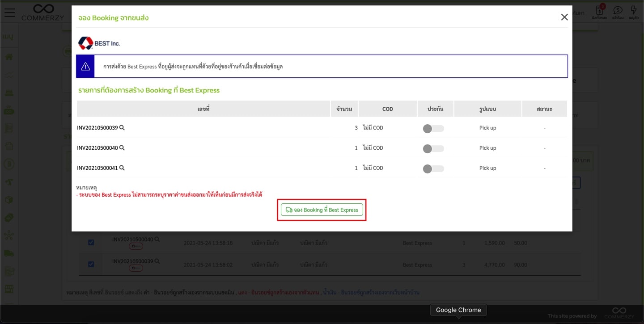
Task: Click Pick up cell for INV20210500039
Action: click(487, 128)
